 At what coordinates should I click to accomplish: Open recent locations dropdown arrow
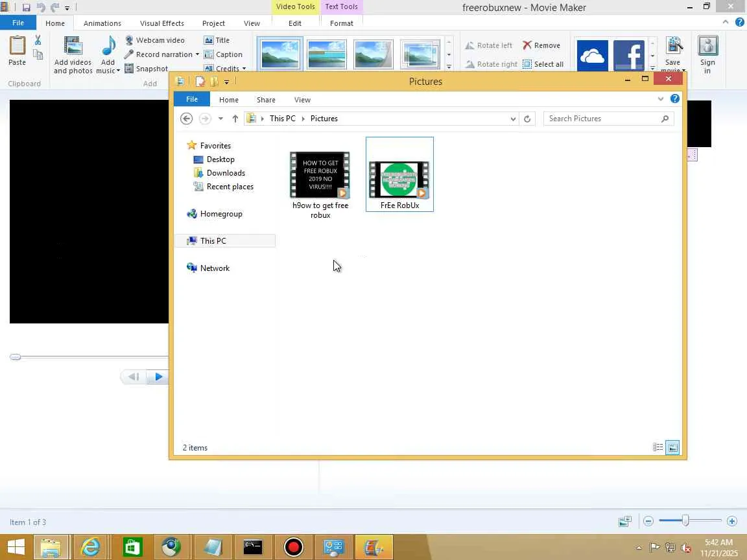(x=220, y=119)
